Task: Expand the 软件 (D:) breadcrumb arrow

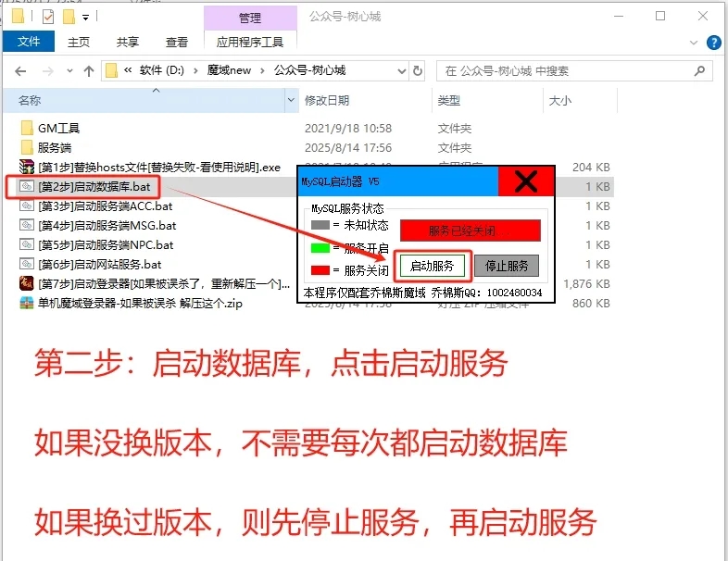Action: [195, 70]
